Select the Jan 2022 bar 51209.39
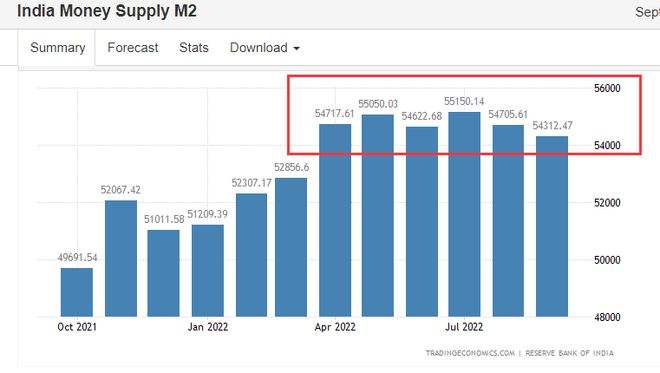660x373 pixels. [208, 271]
